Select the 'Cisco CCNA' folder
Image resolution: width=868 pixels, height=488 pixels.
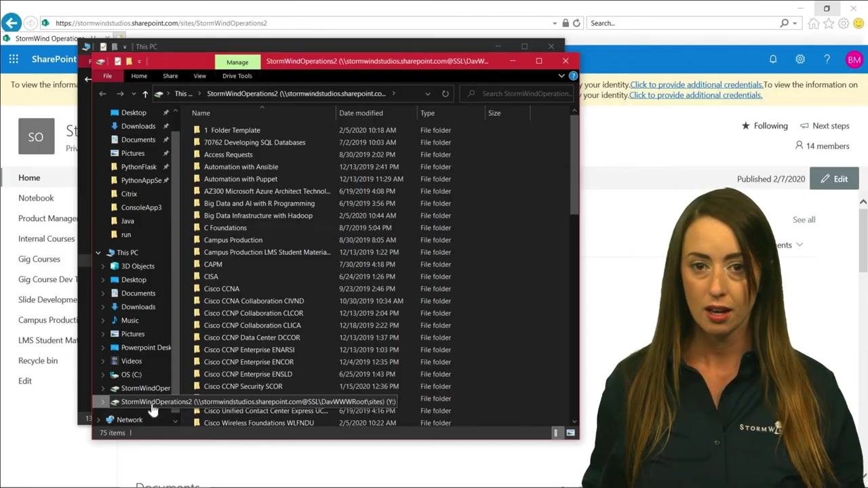click(x=221, y=289)
